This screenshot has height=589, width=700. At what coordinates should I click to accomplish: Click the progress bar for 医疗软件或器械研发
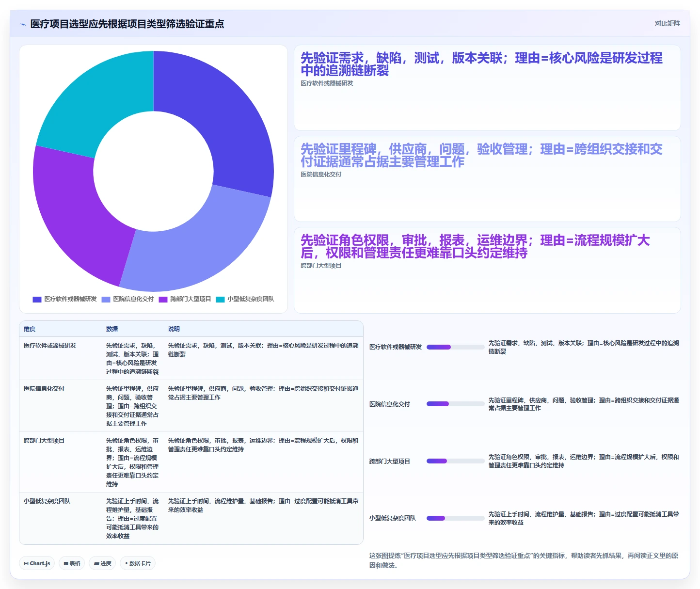pos(455,347)
